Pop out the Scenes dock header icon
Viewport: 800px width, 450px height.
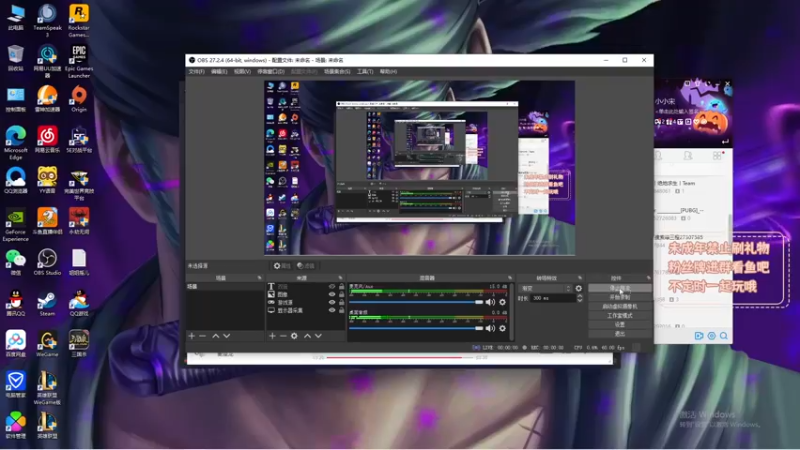point(259,278)
